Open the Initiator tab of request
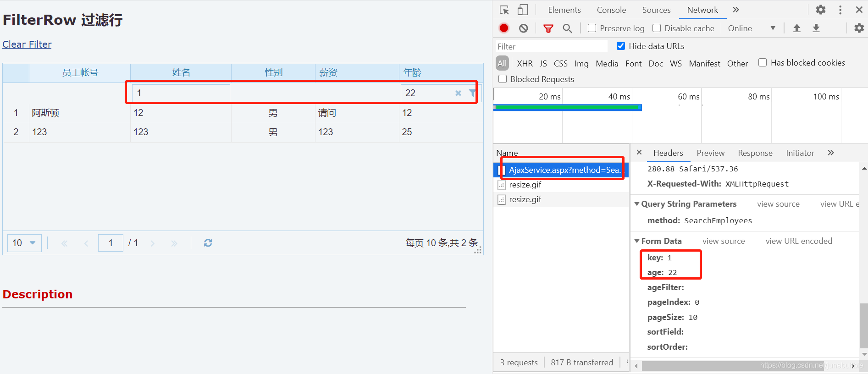 click(800, 153)
